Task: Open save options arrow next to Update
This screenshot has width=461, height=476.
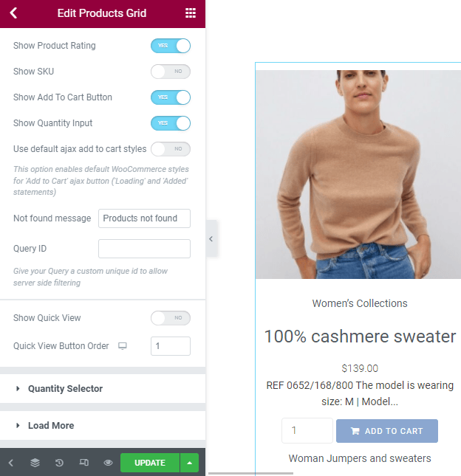Action: click(189, 463)
